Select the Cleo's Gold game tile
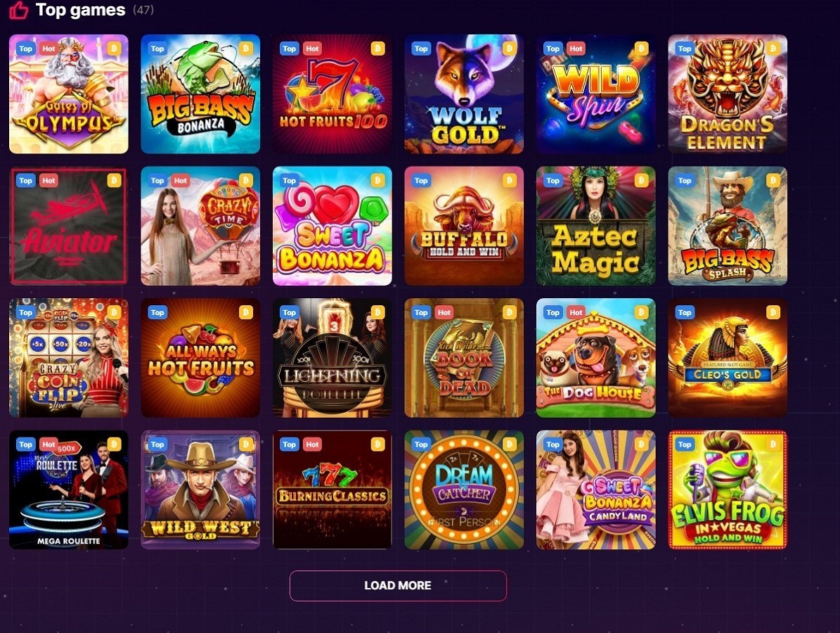 click(x=728, y=358)
